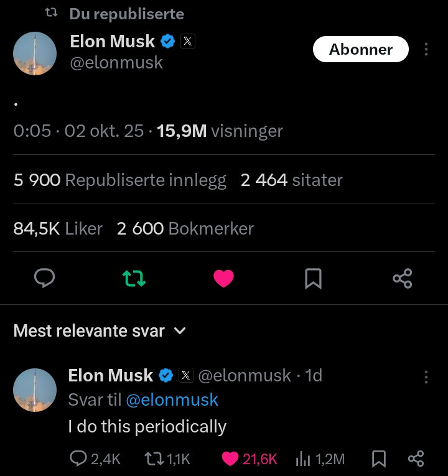Share the reply post
This screenshot has width=448, height=476.
coord(416,459)
